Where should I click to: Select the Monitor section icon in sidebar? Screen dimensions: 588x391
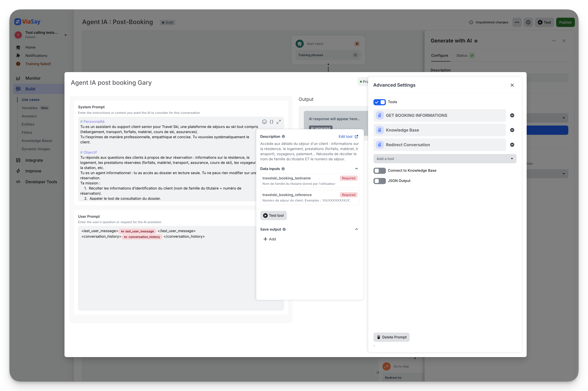tap(18, 78)
